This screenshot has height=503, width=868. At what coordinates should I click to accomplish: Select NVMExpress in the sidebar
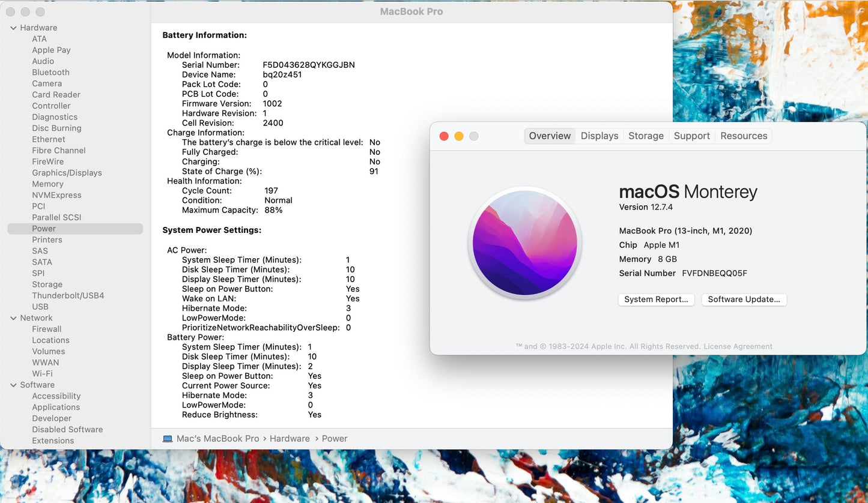56,195
